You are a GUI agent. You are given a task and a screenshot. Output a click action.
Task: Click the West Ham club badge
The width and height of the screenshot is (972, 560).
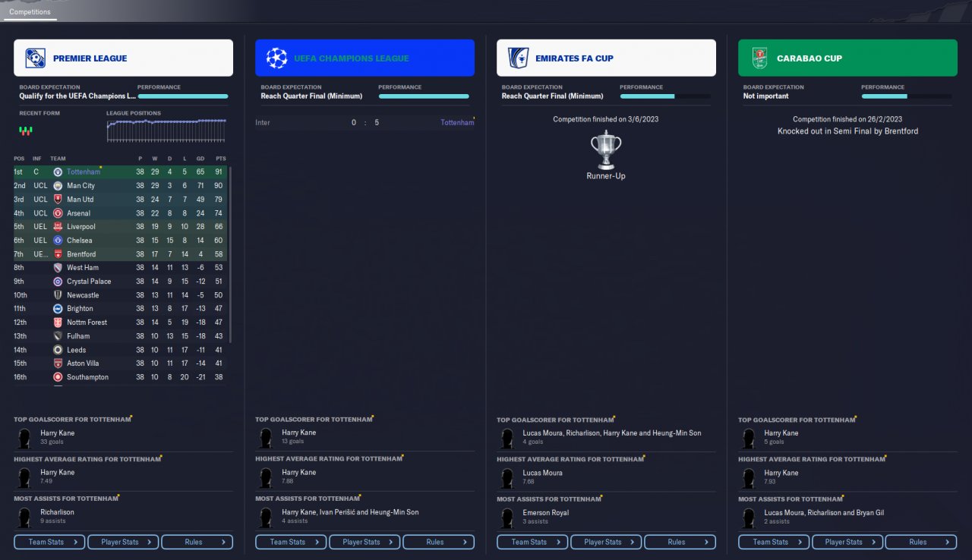click(x=58, y=268)
